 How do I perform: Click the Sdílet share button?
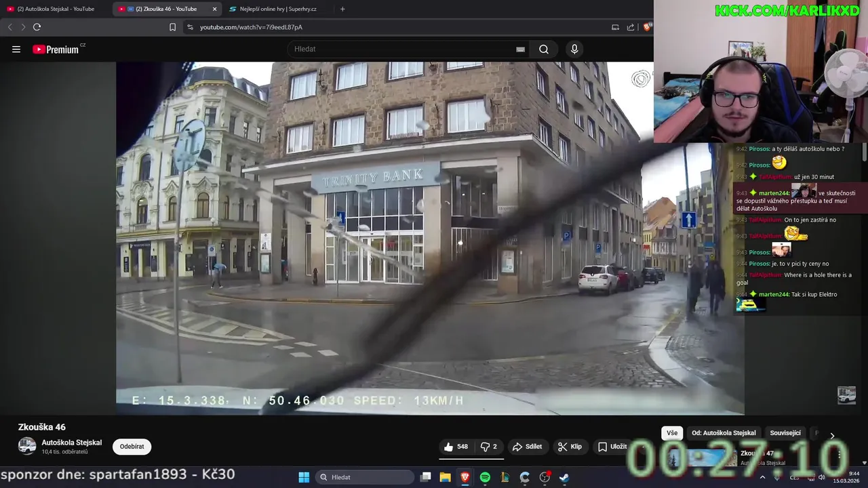pos(527,447)
